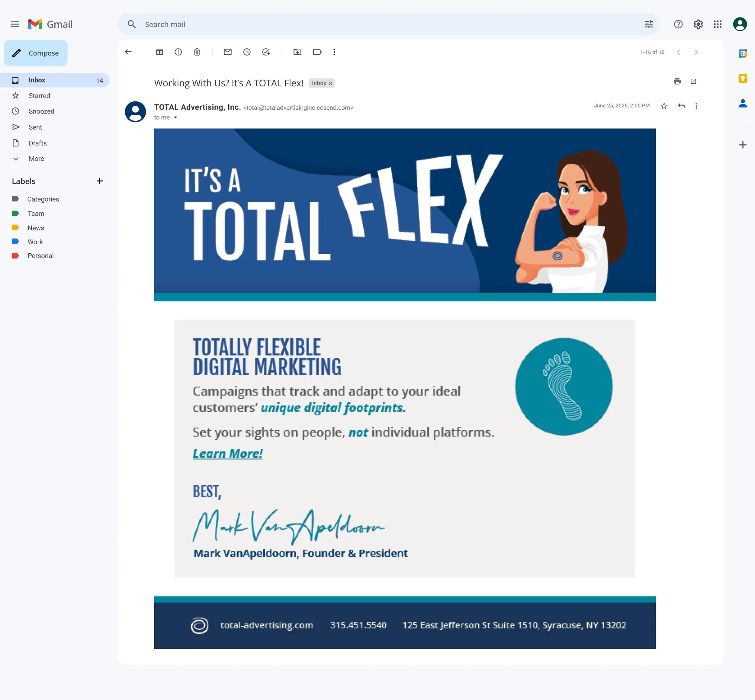Add email to Tasks
This screenshot has height=700, width=755.
click(266, 52)
